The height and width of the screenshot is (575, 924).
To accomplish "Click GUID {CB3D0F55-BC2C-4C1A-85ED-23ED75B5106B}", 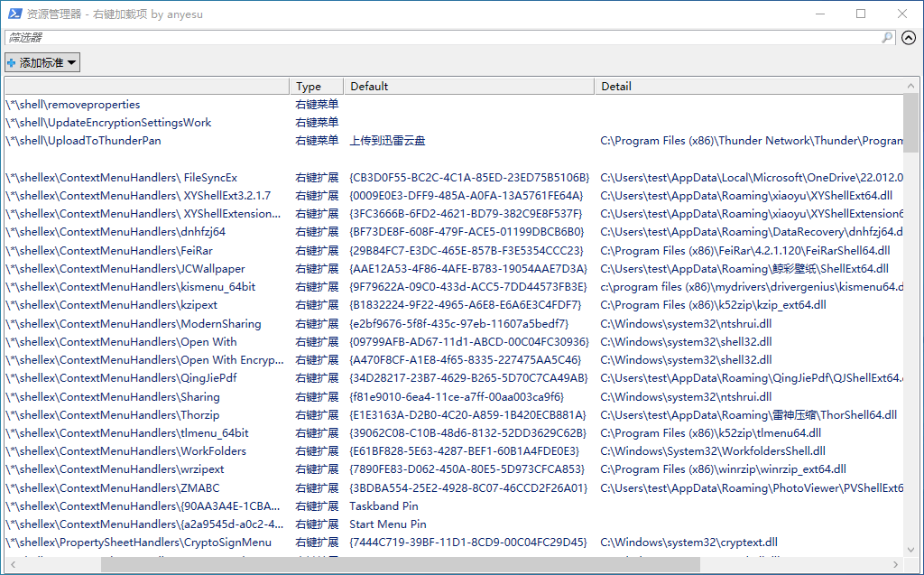I will [469, 178].
